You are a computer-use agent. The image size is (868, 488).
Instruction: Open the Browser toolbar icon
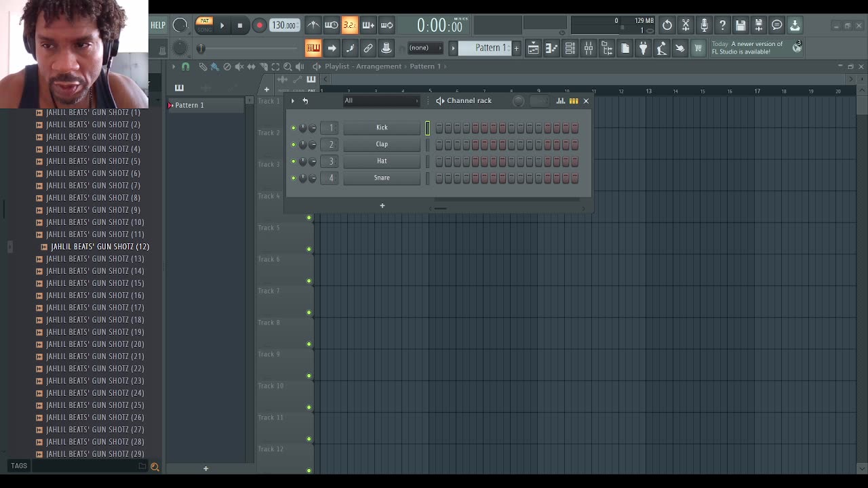click(x=607, y=47)
